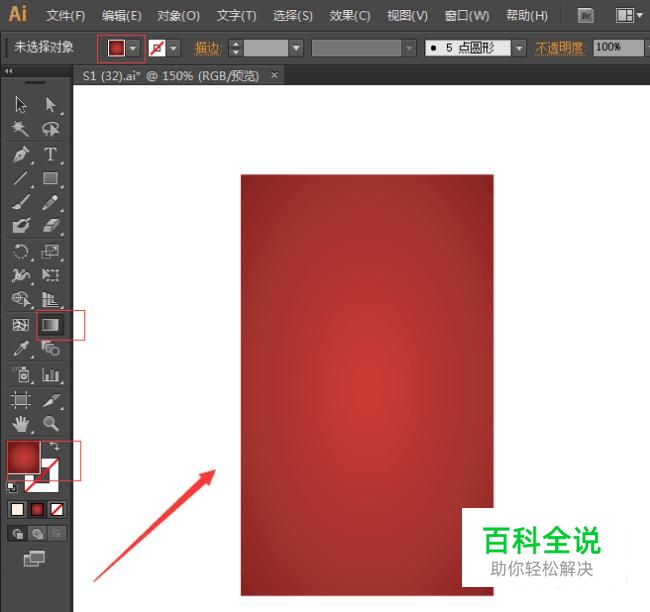Click the 描边 stroke panel link
650x612 pixels.
[207, 48]
